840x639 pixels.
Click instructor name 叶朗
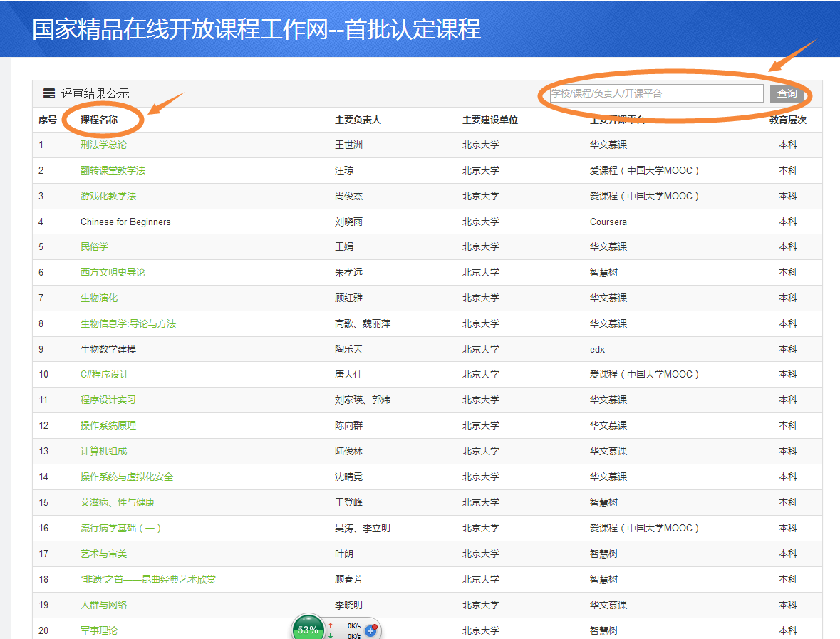[x=344, y=554]
